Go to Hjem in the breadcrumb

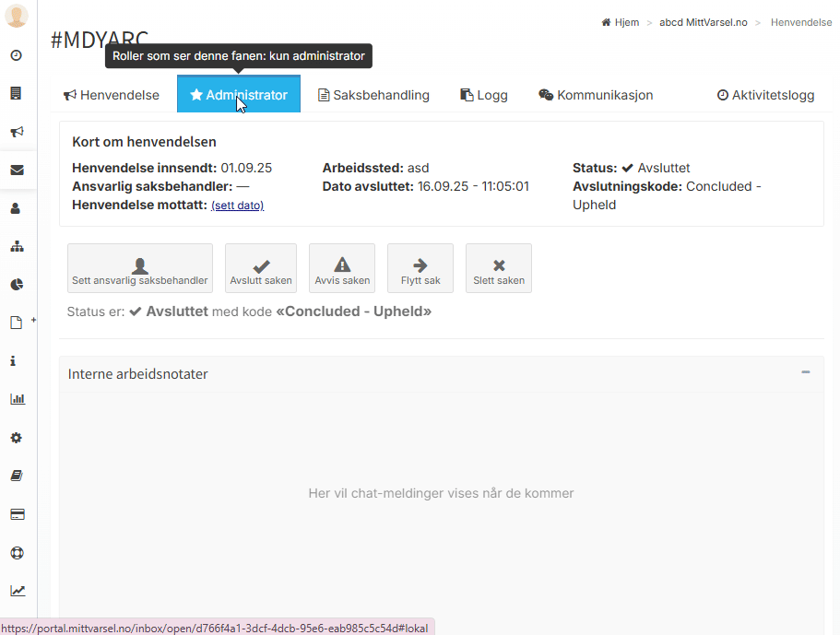click(x=621, y=22)
